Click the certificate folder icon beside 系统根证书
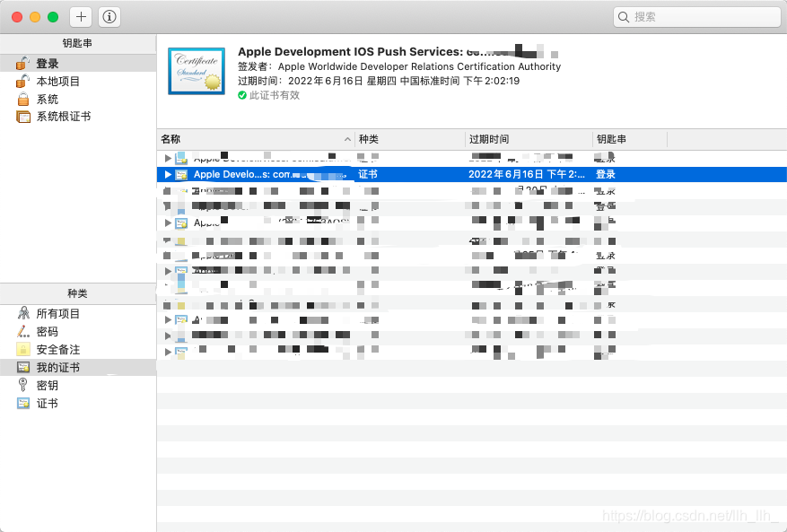The width and height of the screenshot is (787, 532). click(x=23, y=117)
